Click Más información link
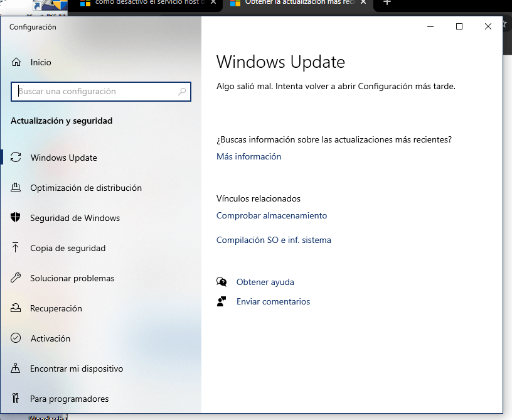The width and height of the screenshot is (512, 420). coord(248,156)
